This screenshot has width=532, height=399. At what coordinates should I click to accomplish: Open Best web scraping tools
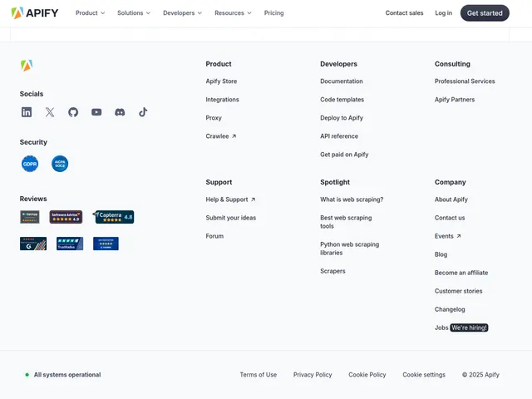[346, 222]
